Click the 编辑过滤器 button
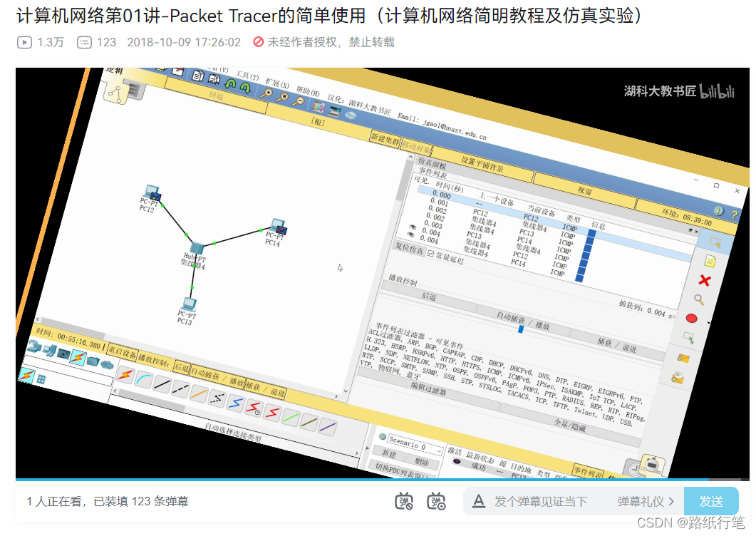 click(x=428, y=388)
